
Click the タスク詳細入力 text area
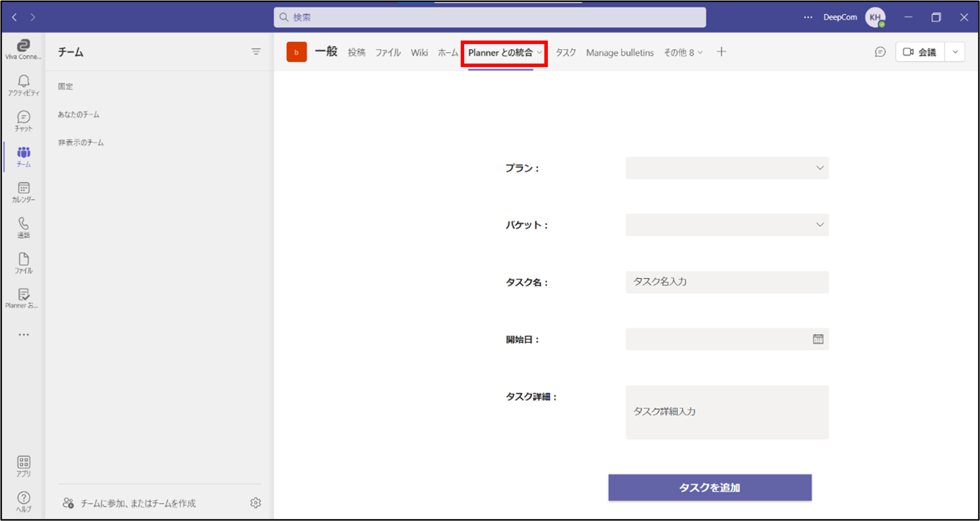tap(727, 412)
